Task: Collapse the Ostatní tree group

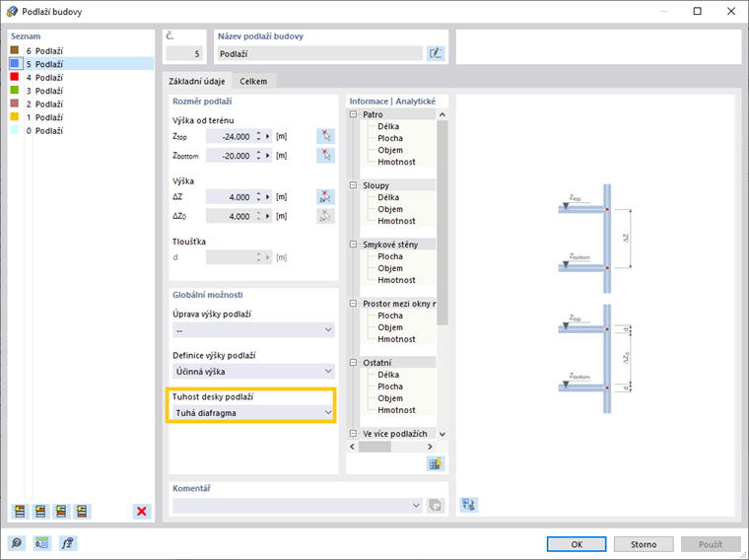Action: coord(354,363)
